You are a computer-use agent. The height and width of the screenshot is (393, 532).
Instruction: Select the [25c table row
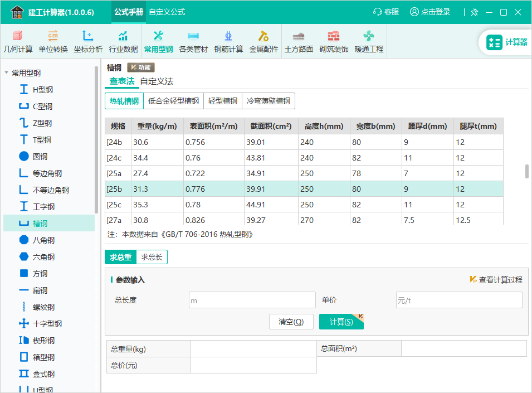tap(304, 205)
